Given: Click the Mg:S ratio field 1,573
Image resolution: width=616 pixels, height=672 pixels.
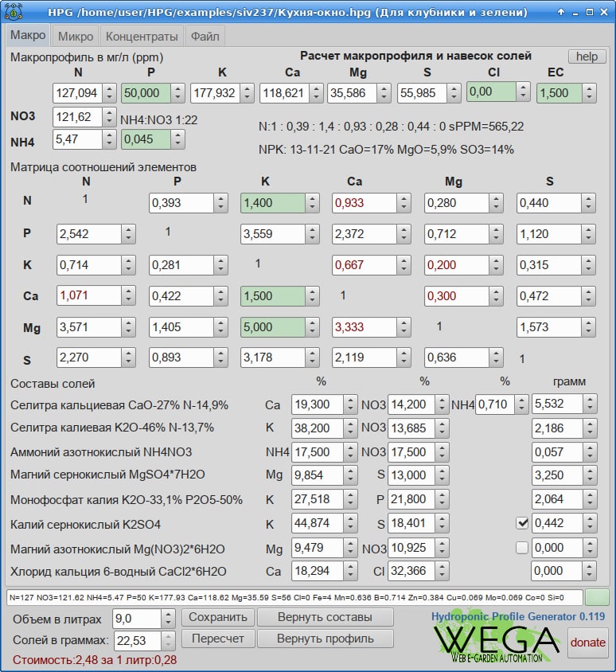Looking at the screenshot, I should [x=549, y=327].
